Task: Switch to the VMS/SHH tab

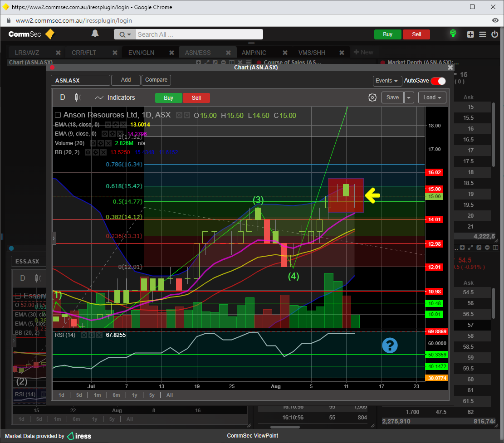Action: 312,53
